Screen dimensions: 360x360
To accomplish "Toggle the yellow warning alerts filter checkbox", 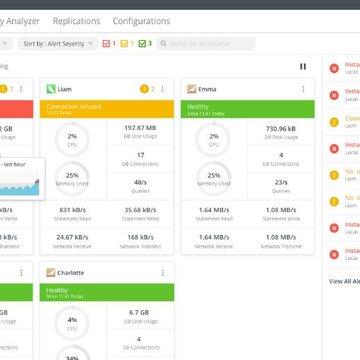I will coord(124,44).
